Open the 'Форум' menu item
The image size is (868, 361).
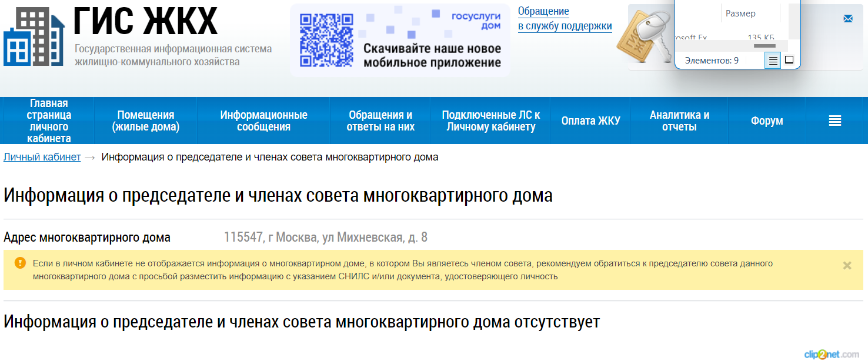(x=767, y=121)
